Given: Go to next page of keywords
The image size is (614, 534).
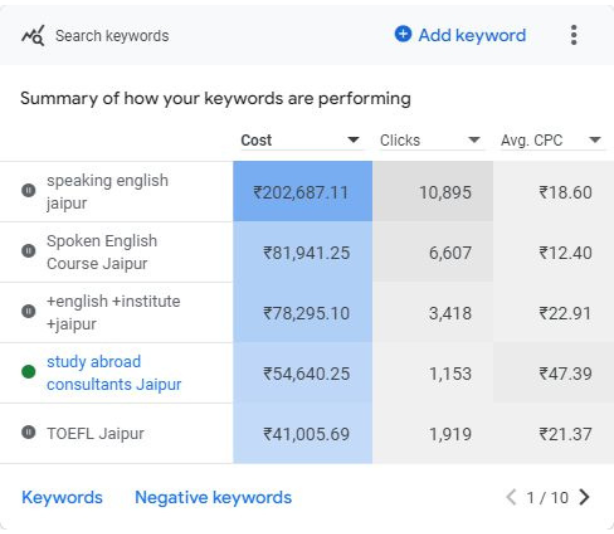Looking at the screenshot, I should coord(585,497).
